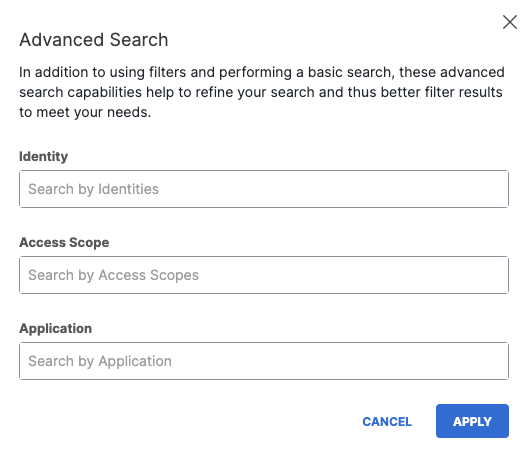Focus the Search by Access Scopes field
The width and height of the screenshot is (531, 455).
[x=264, y=275]
